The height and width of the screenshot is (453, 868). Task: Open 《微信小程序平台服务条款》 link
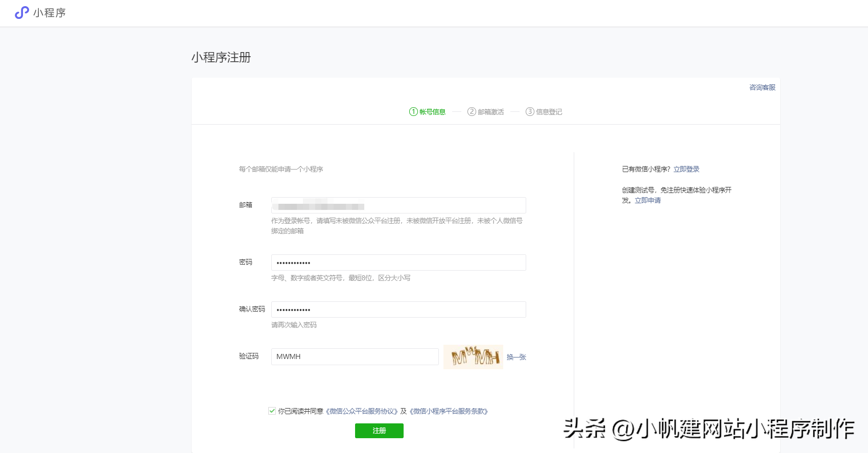click(449, 411)
